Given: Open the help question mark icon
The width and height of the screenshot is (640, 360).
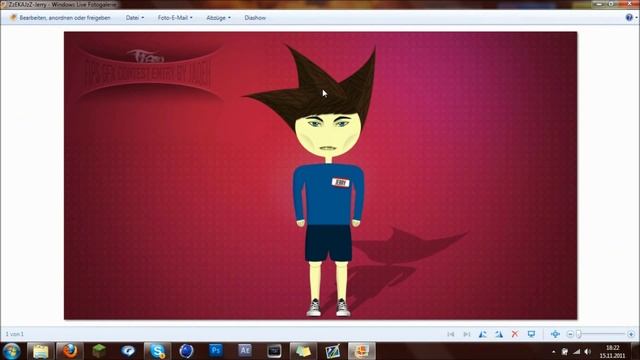Looking at the screenshot, I should (x=629, y=17).
